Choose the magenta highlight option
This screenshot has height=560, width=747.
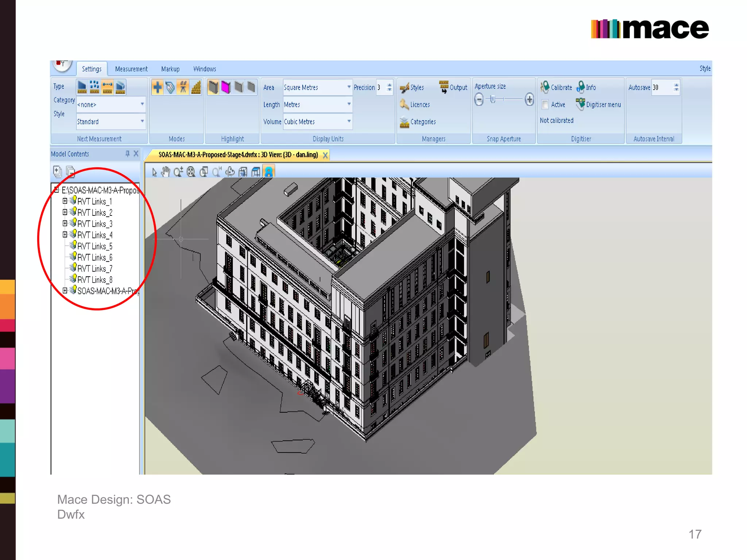[x=226, y=87]
